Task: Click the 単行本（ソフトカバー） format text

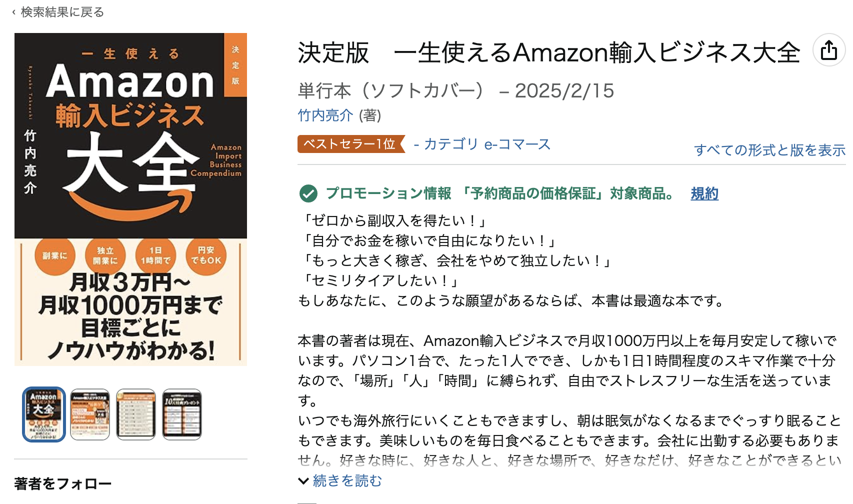Action: tap(390, 91)
